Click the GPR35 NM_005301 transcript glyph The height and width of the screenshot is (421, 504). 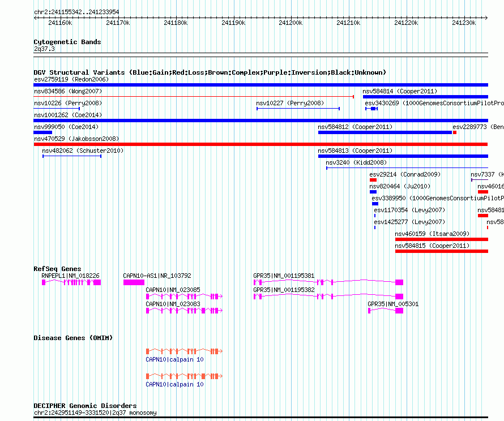[x=386, y=311]
